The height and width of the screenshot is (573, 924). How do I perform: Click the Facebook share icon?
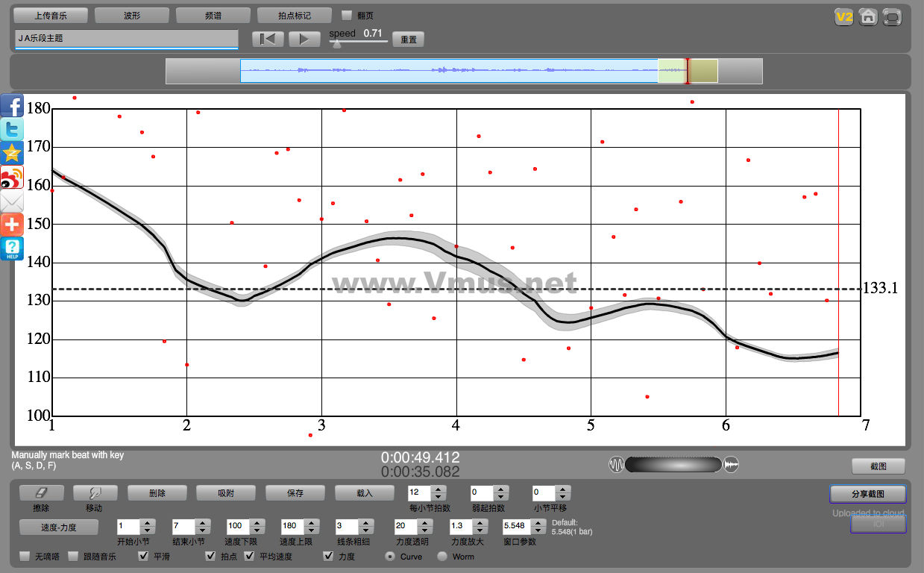coord(13,105)
